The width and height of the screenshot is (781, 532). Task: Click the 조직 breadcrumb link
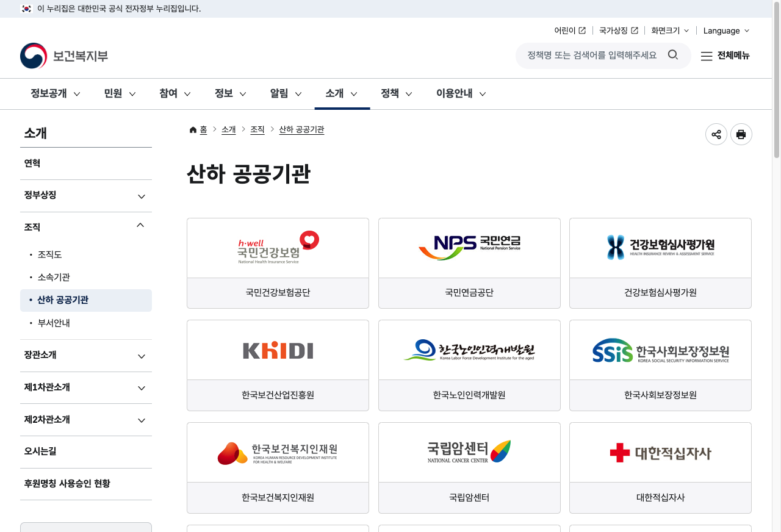coord(257,130)
